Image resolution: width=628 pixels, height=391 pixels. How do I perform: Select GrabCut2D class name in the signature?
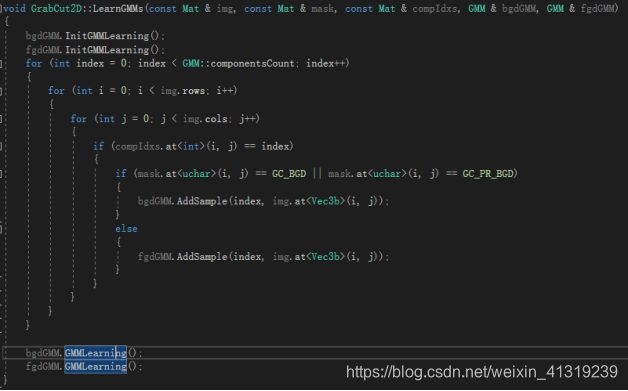(x=56, y=8)
